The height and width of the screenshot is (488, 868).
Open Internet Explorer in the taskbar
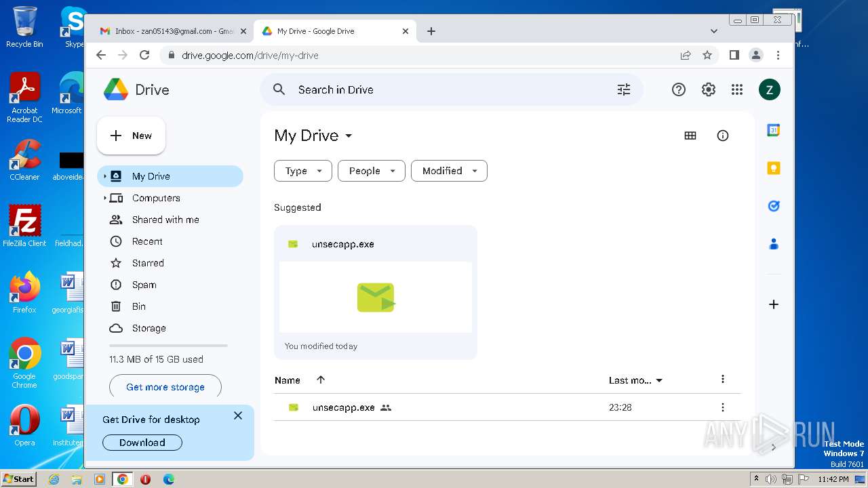(54, 479)
